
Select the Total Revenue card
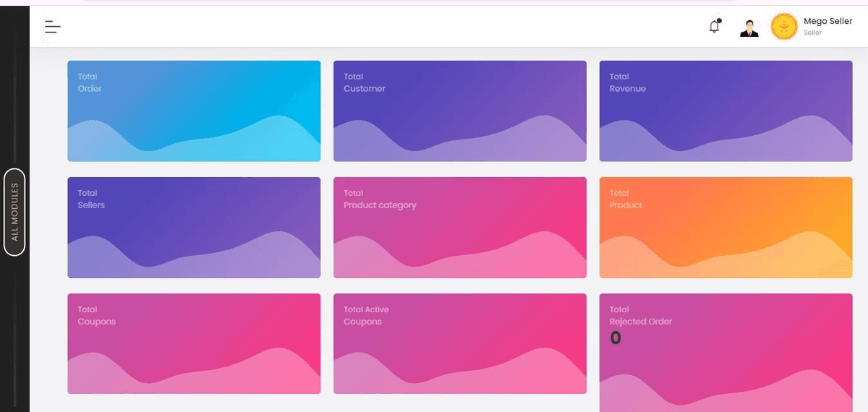point(726,111)
